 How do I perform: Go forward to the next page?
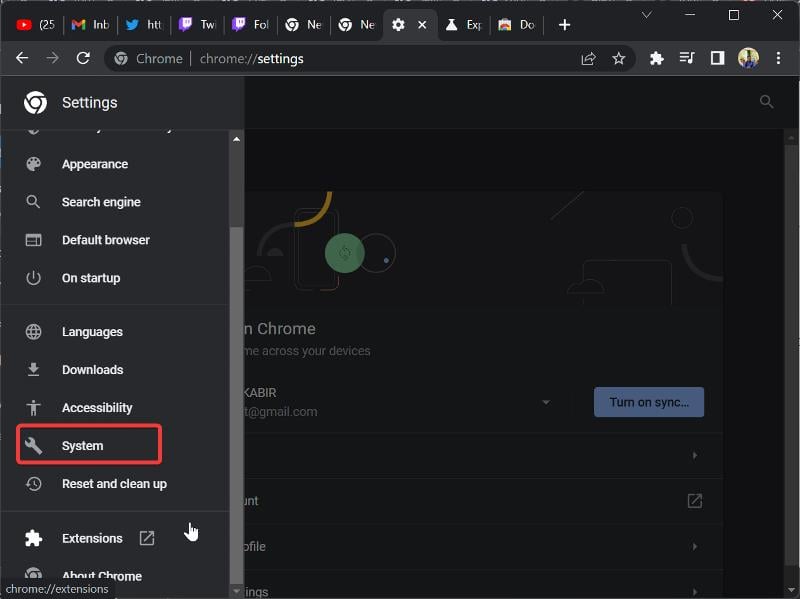52,58
